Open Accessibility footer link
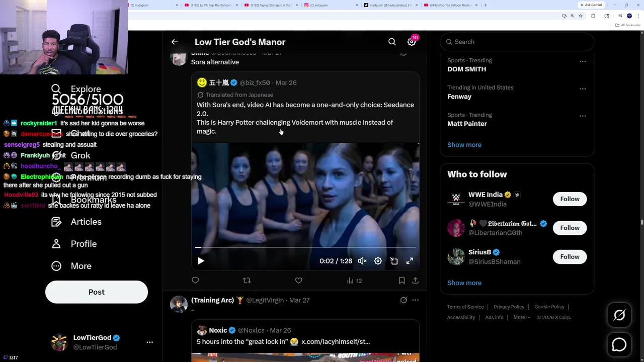644x362 pixels. pos(461,317)
